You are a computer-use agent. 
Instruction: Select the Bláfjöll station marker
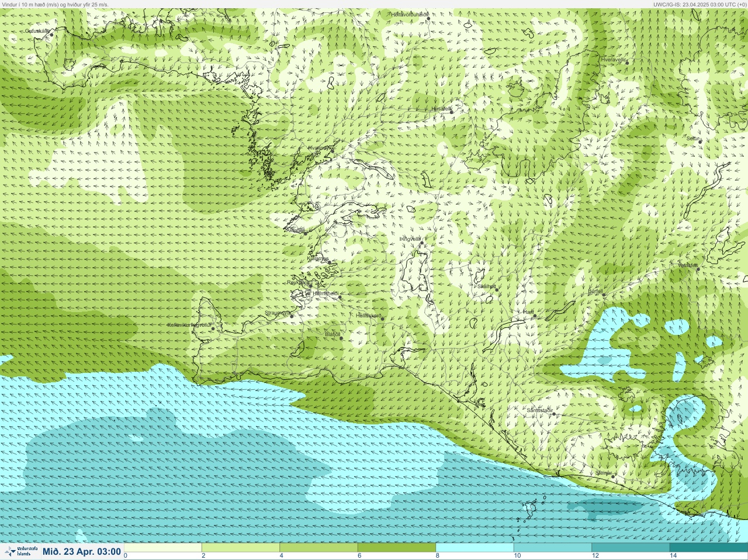coord(341,338)
